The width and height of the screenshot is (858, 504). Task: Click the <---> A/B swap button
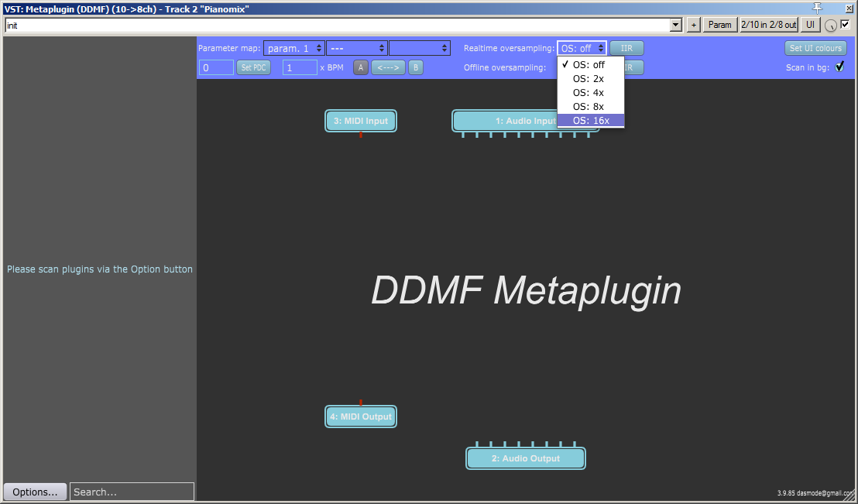point(389,67)
